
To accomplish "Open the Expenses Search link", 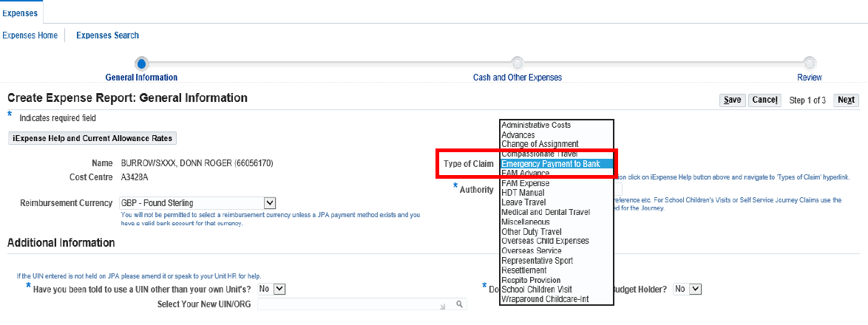I will pos(107,35).
